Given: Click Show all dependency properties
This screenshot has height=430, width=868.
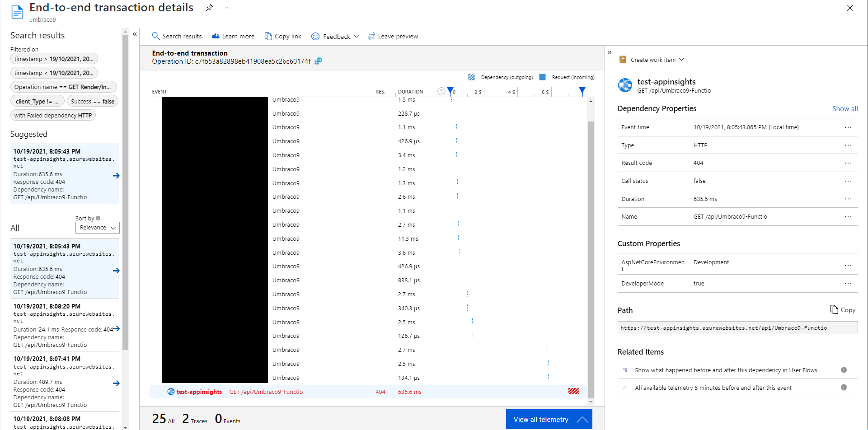Looking at the screenshot, I should (x=845, y=109).
